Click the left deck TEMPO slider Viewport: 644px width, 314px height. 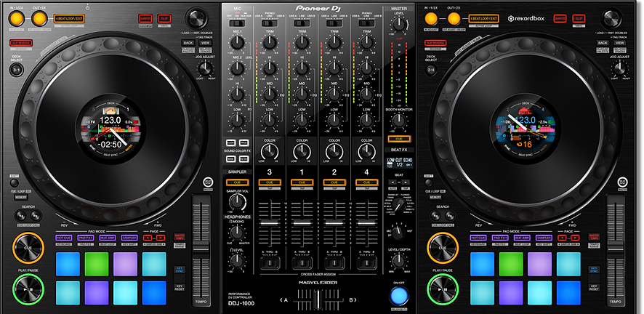pos(201,249)
